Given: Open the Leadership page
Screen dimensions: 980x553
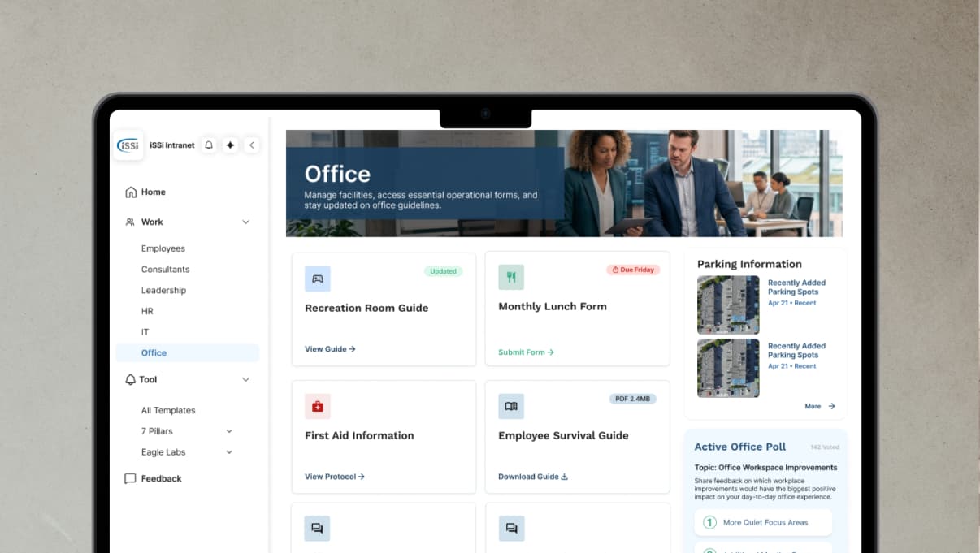Looking at the screenshot, I should pyautogui.click(x=163, y=291).
